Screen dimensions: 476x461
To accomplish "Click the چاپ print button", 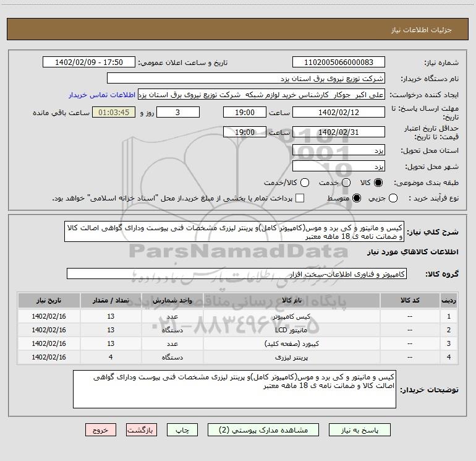I will (182, 430).
